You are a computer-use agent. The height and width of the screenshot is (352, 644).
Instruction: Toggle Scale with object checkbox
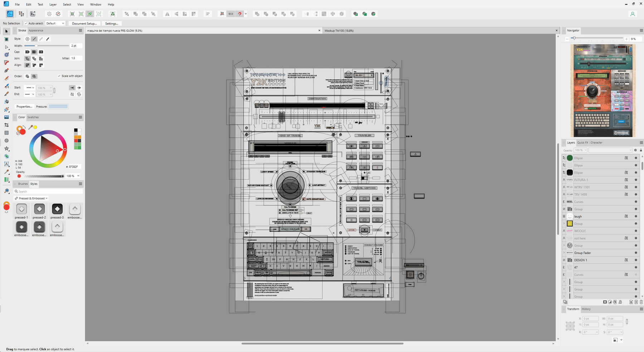click(59, 76)
